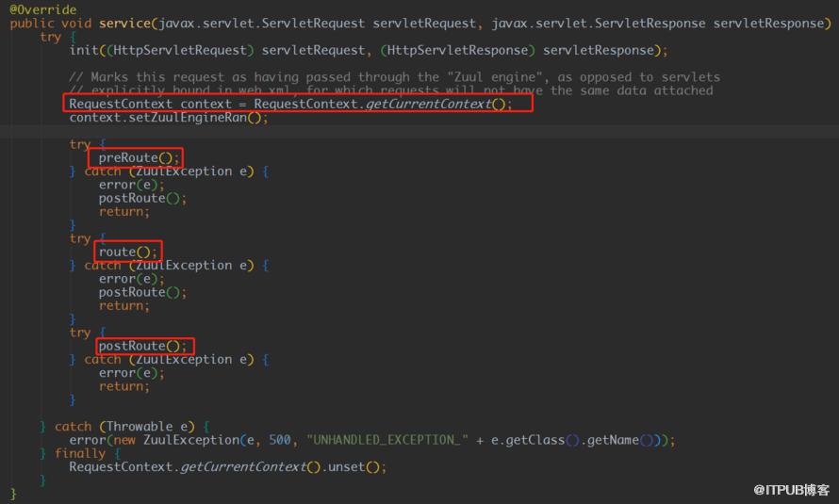Click the ITPUB watermark
Viewport: 839px width, 504px height.
(x=791, y=490)
